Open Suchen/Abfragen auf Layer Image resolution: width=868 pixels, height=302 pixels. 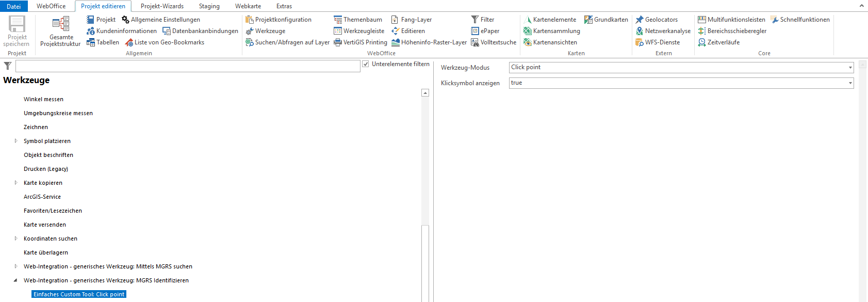click(288, 42)
